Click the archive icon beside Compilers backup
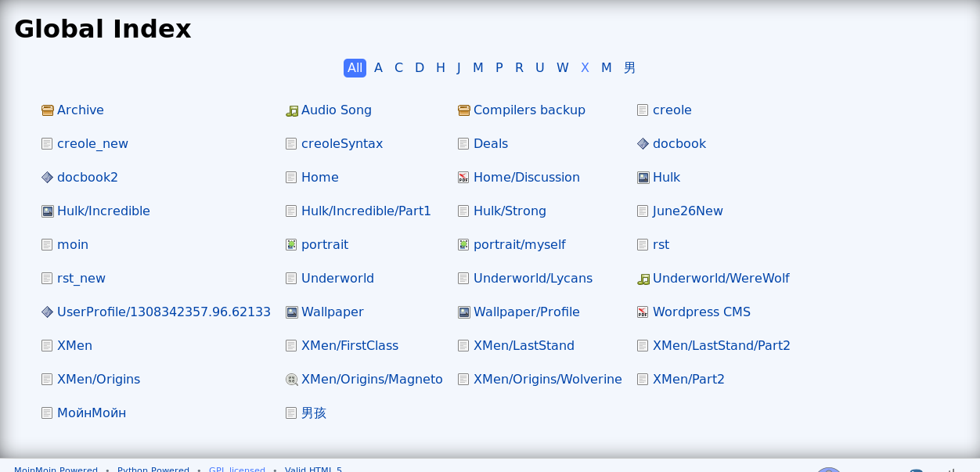980x472 pixels. [463, 110]
